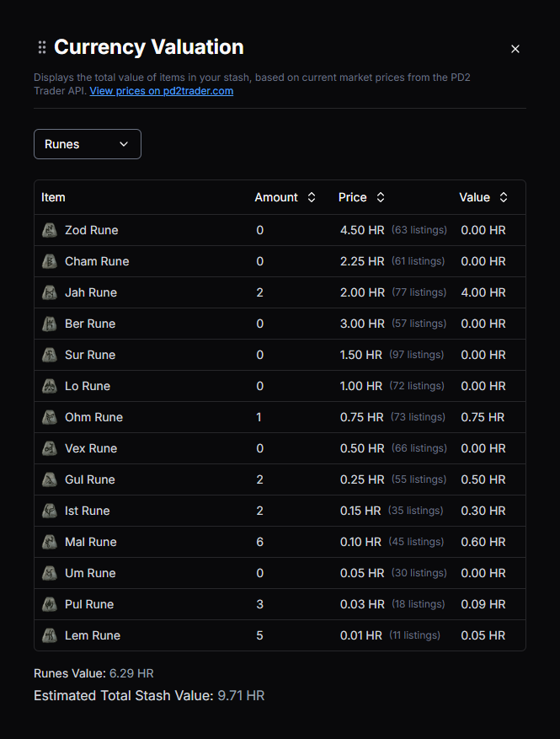Click the Vex Rune icon
This screenshot has height=739, width=560.
click(x=50, y=448)
